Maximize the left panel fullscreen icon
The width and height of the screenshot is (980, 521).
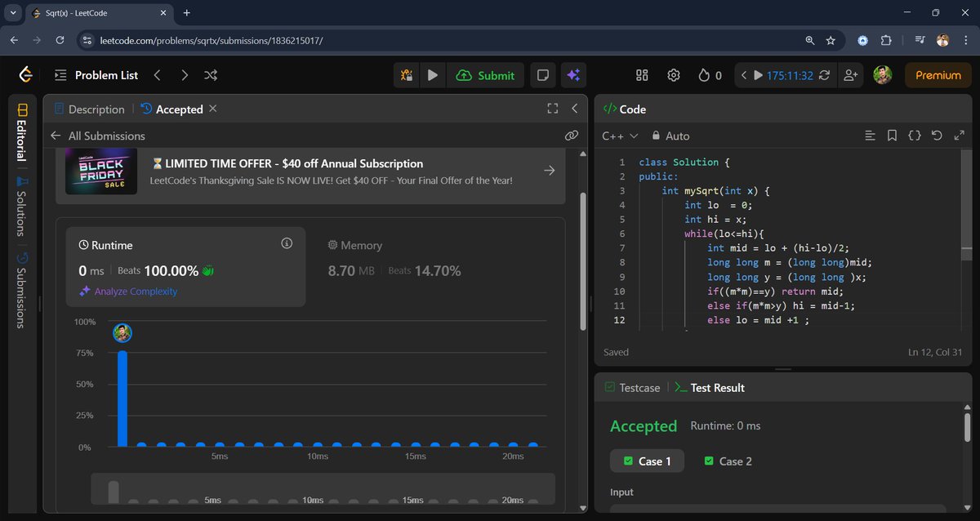[553, 109]
